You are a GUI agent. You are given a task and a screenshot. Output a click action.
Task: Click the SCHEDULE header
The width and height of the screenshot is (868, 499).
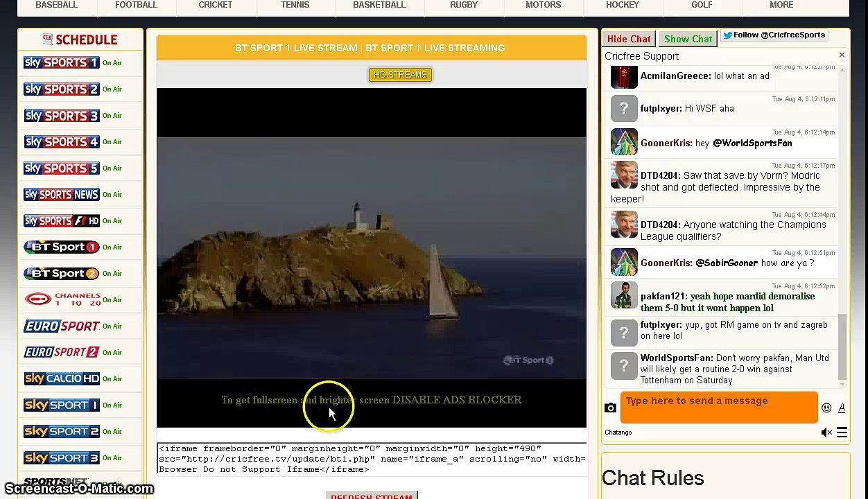point(80,40)
